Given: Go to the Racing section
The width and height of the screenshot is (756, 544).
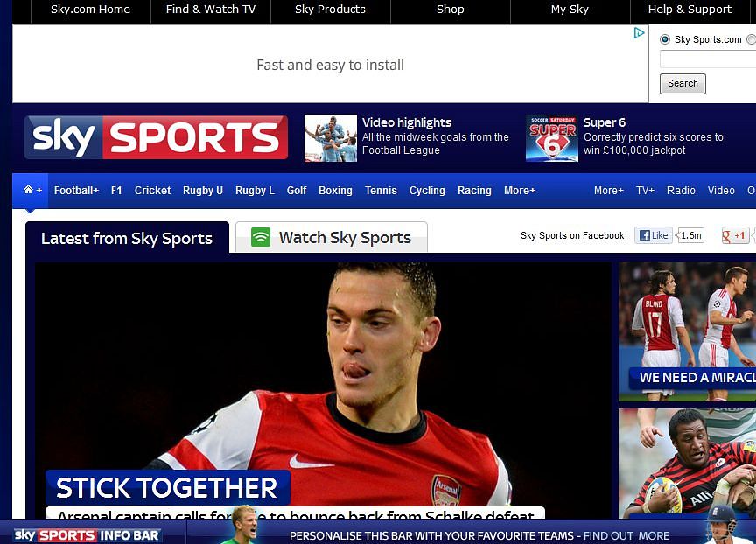Looking at the screenshot, I should point(474,191).
